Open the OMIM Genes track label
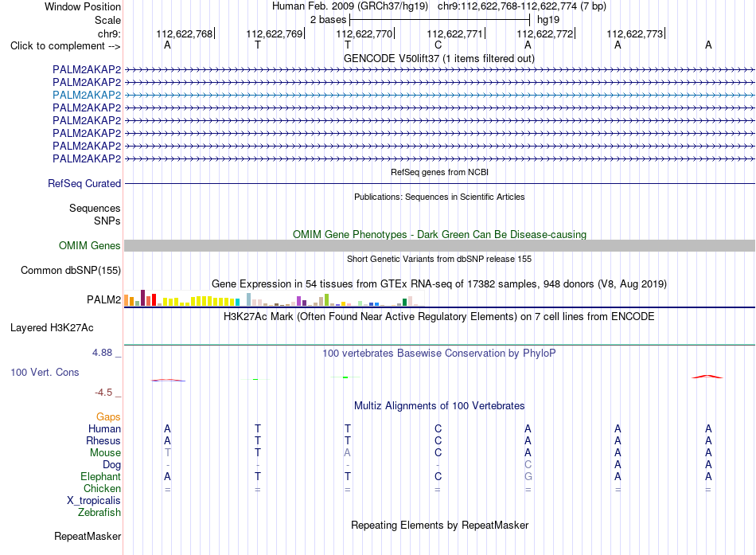This screenshot has height=555, width=756. click(x=89, y=245)
